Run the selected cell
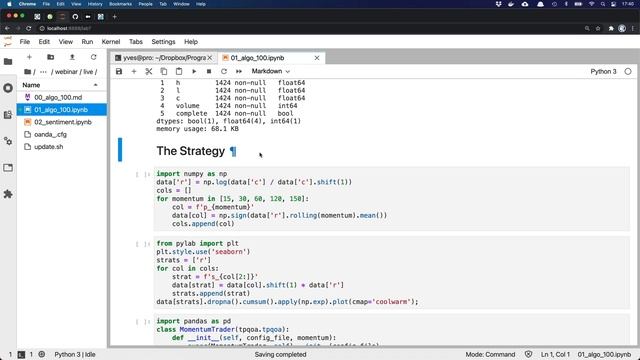This screenshot has width=640, height=360. 194,71
